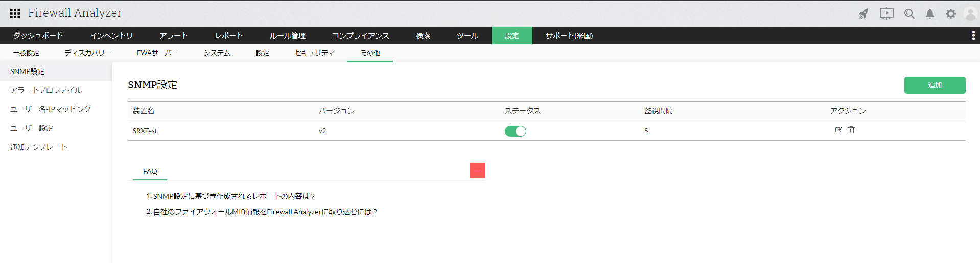Collapse the FAQ section with minus button
This screenshot has width=980, height=263.
(x=478, y=171)
